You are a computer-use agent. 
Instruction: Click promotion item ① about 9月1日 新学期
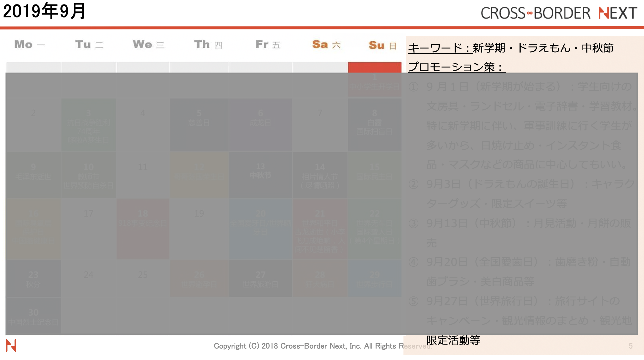click(x=523, y=126)
